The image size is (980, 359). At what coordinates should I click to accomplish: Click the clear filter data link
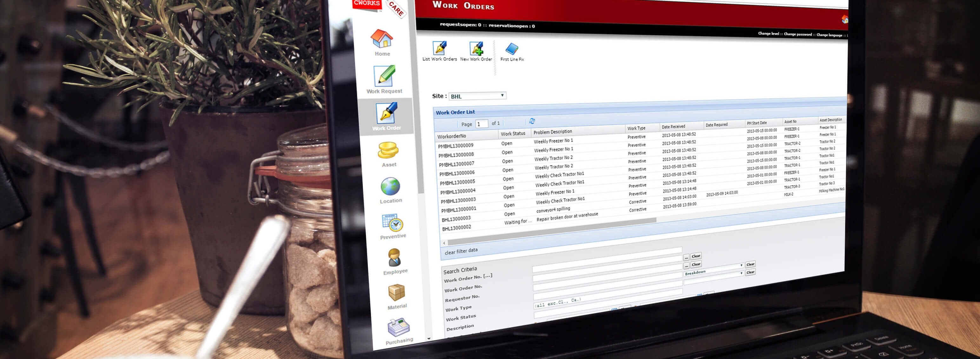[461, 251]
